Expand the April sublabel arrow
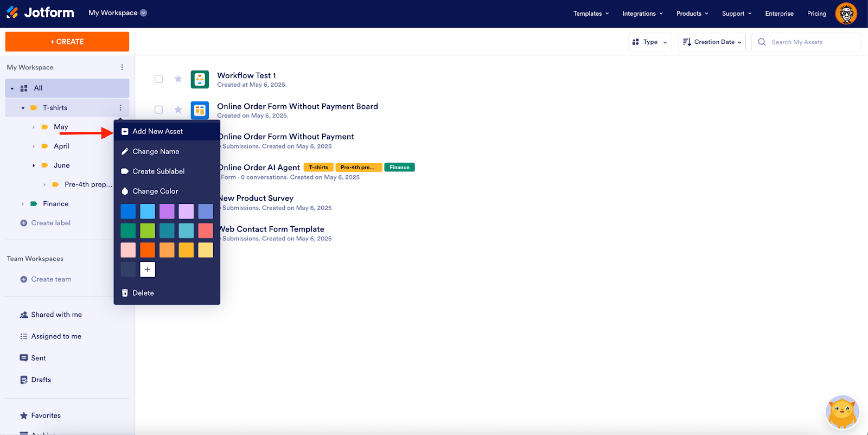868x435 pixels. (x=34, y=146)
